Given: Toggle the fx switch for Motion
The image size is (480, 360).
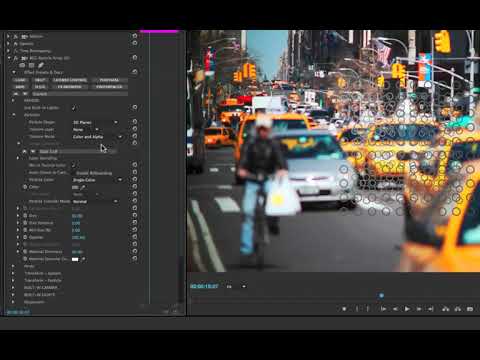Looking at the screenshot, I should point(16,36).
